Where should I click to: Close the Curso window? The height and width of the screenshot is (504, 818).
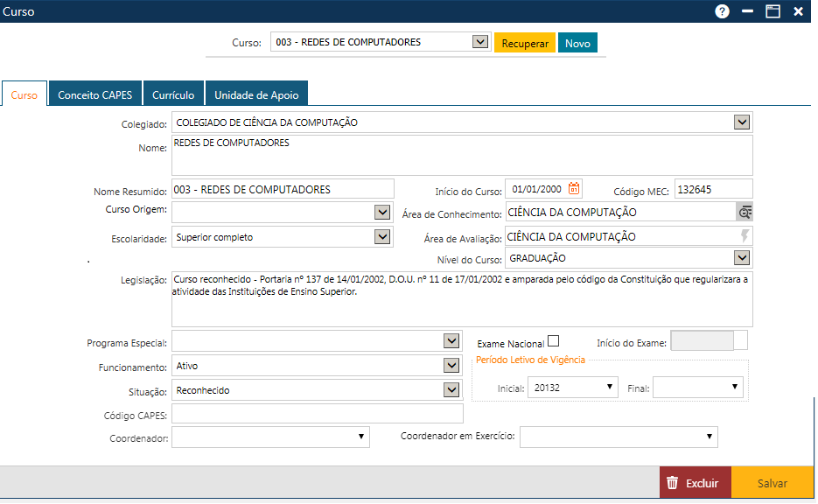(798, 11)
